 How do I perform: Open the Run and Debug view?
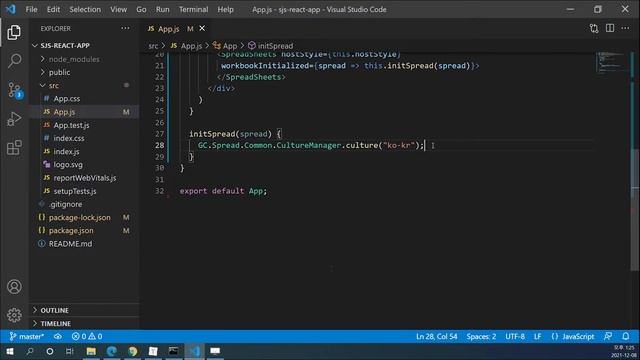[14, 119]
